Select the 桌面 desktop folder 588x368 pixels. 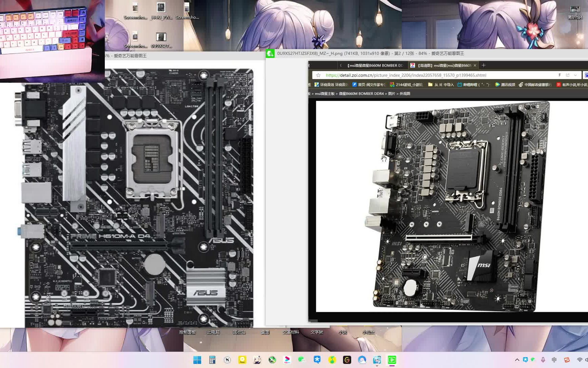coord(265,332)
